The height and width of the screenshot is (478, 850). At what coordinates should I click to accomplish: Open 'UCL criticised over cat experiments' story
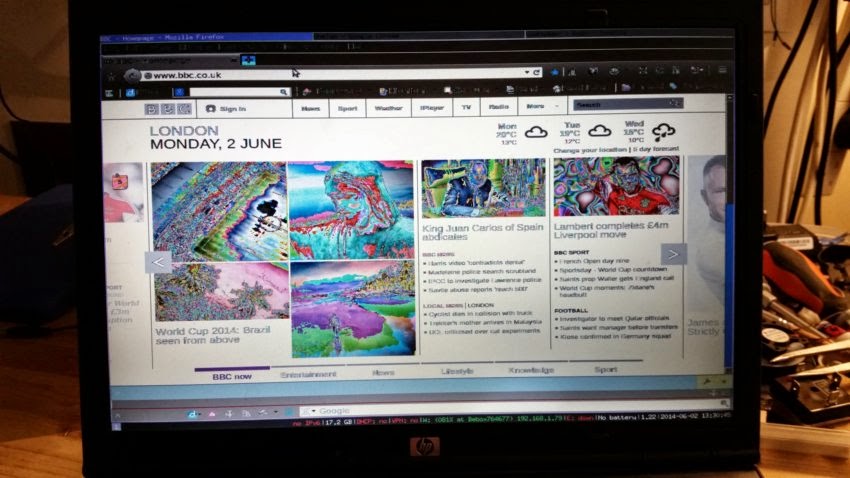484,331
